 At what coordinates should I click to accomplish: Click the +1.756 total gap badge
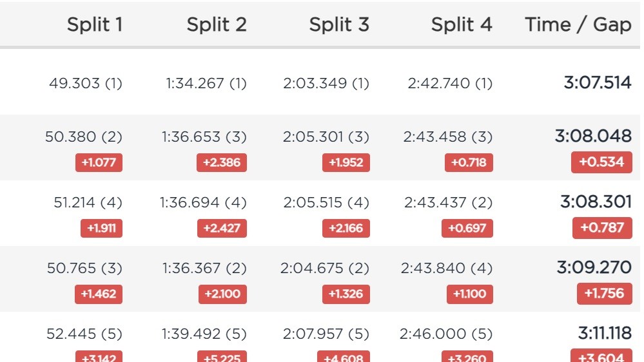[x=604, y=294]
